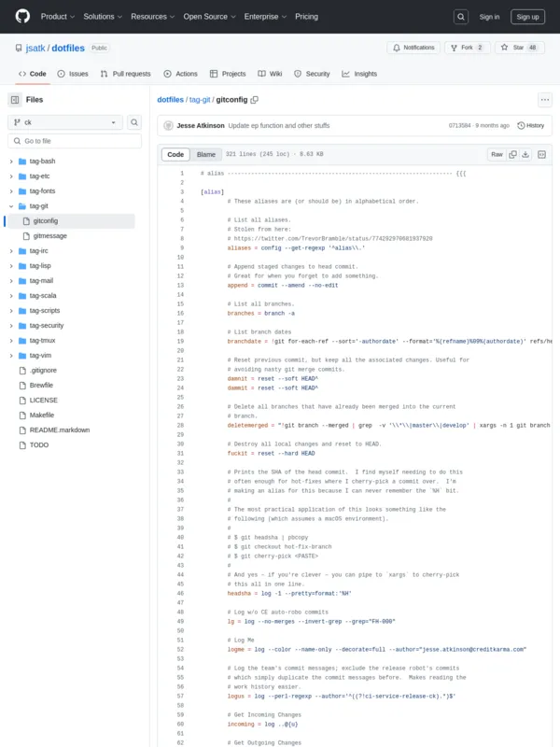This screenshot has height=747, width=560.
Task: Switch to Blame view toggle
Action: 205,154
